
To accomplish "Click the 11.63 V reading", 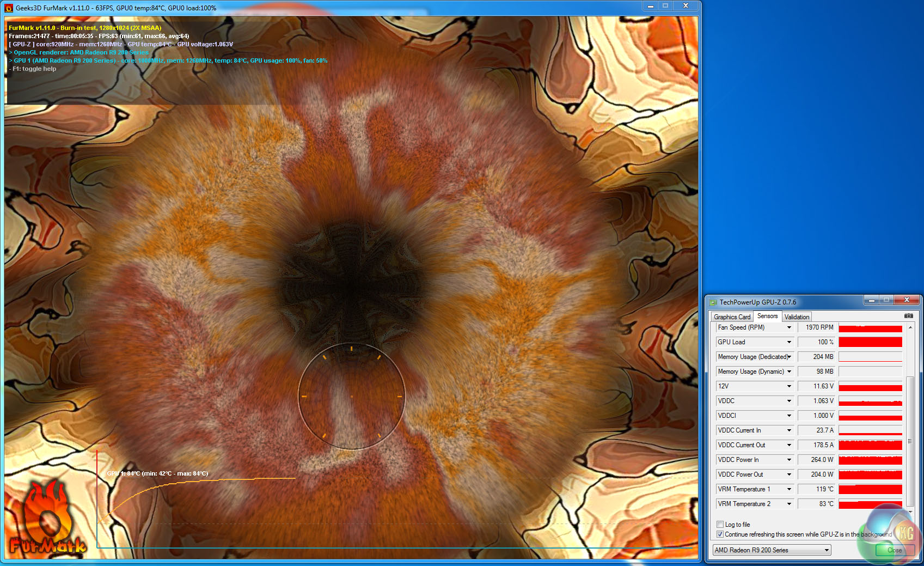I will pos(816,386).
